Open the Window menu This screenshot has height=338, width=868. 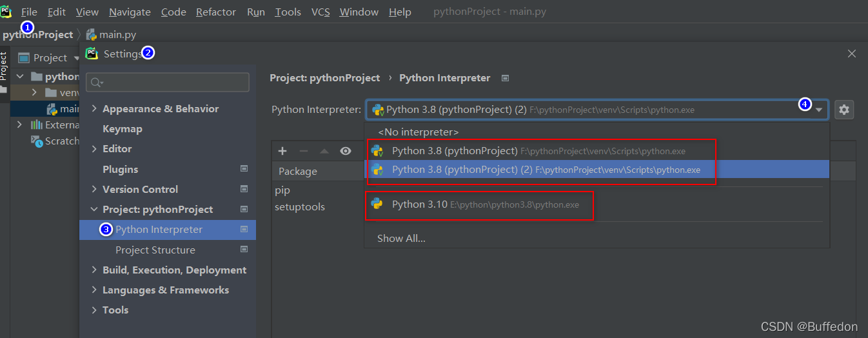click(359, 12)
